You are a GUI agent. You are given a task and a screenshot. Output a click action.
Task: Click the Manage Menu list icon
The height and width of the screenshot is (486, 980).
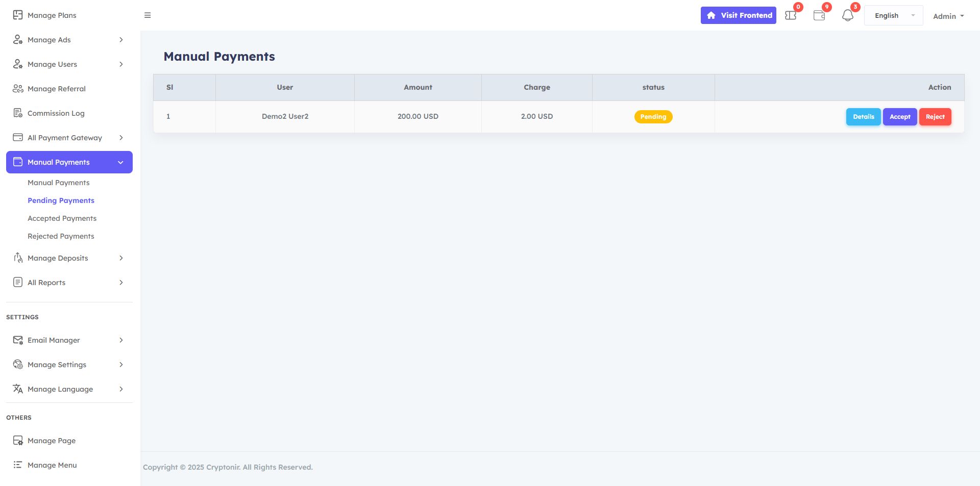point(18,465)
